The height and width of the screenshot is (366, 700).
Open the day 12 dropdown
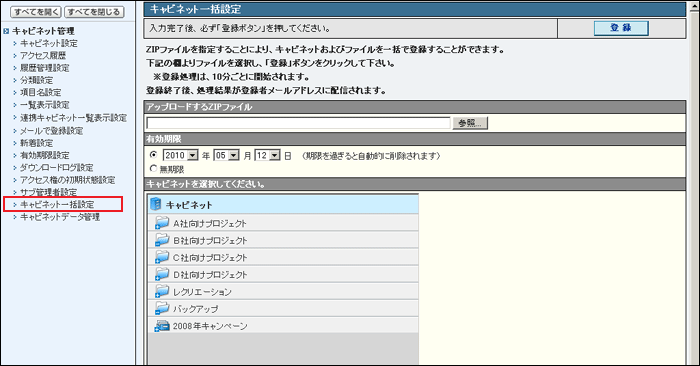[267, 155]
